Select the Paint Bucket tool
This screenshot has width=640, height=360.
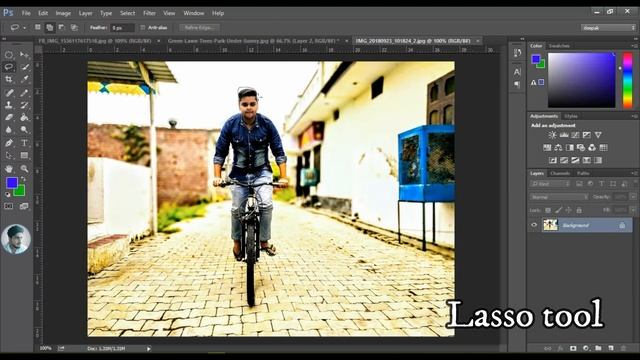click(x=24, y=118)
